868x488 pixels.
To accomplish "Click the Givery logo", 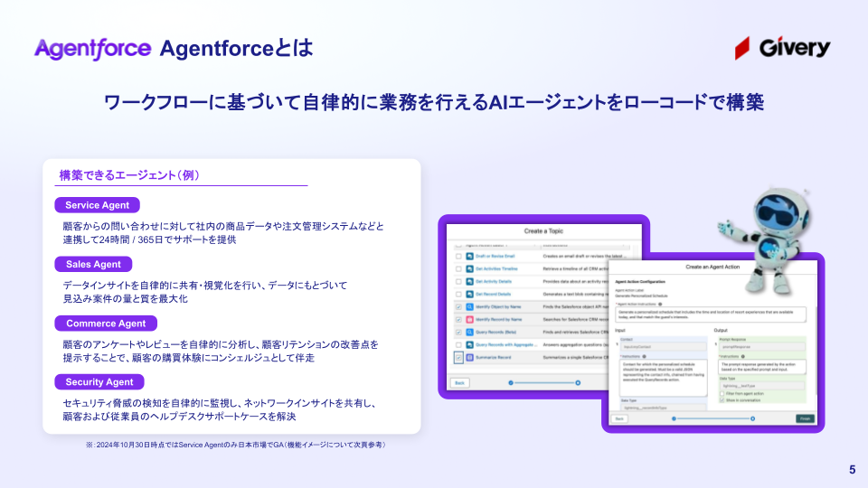I will pos(782,49).
